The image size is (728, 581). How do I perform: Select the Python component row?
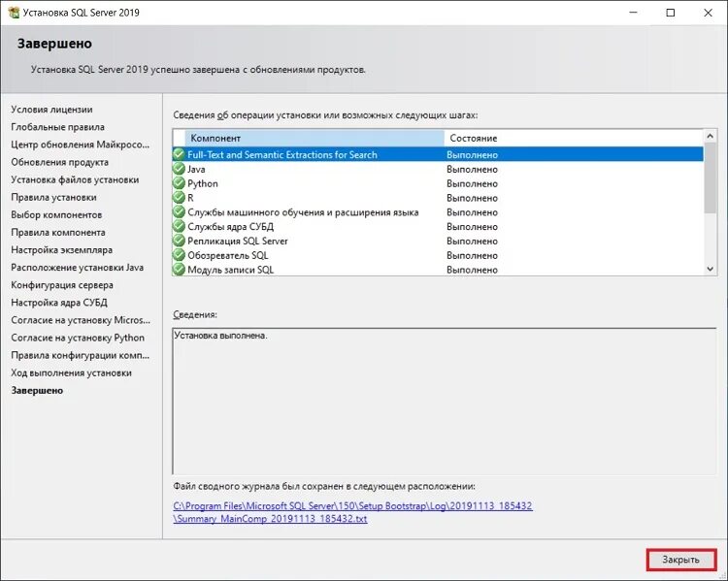(x=438, y=183)
